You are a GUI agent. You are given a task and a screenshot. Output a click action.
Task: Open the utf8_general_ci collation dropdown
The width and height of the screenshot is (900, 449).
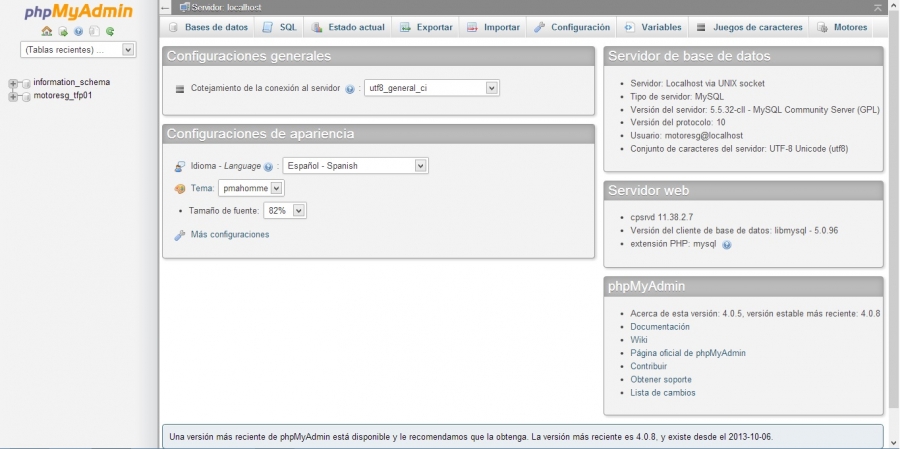(x=432, y=88)
